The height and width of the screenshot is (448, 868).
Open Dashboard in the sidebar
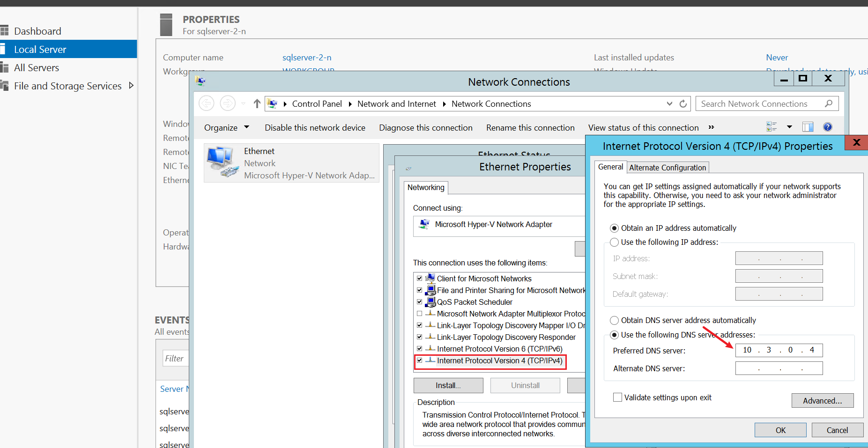point(37,31)
